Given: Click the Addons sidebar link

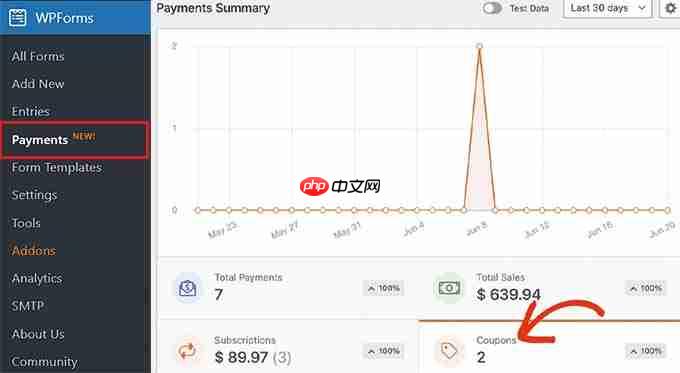Looking at the screenshot, I should (x=34, y=251).
